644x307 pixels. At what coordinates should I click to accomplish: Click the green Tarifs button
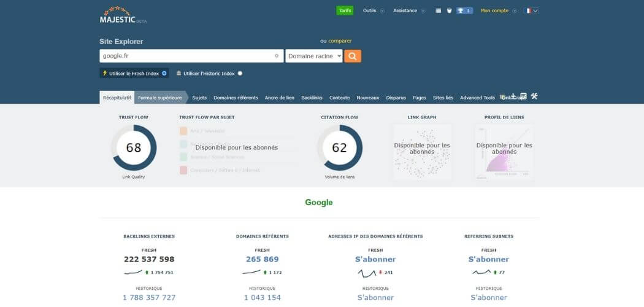coord(345,10)
